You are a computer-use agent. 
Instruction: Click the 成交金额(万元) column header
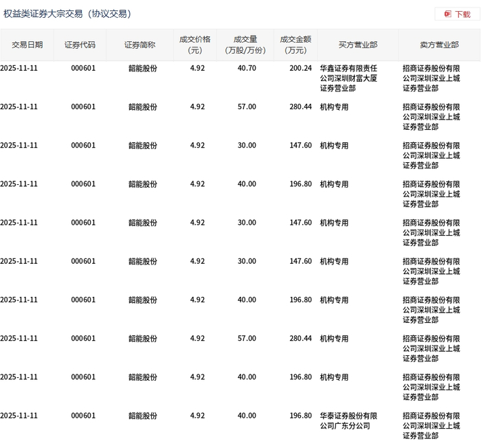click(295, 45)
